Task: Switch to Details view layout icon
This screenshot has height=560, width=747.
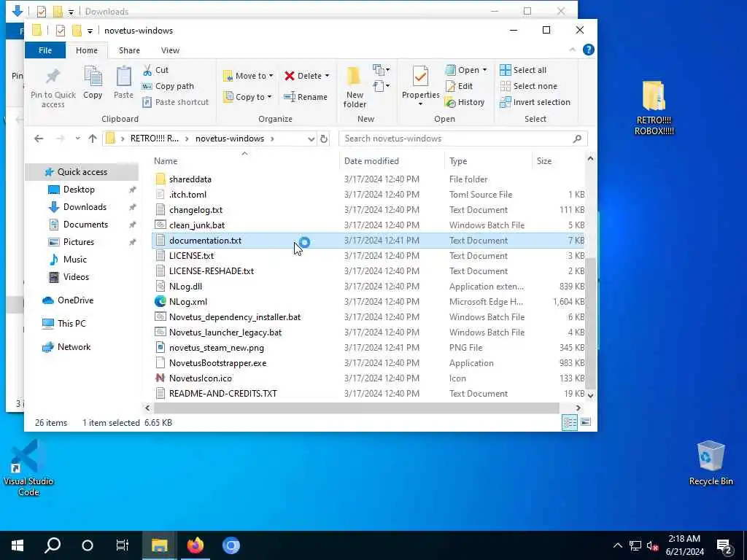Action: coord(570,422)
